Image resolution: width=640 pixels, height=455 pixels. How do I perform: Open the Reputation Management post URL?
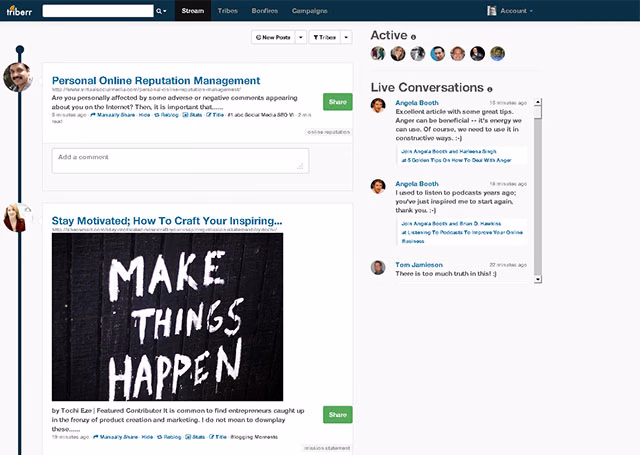(146, 89)
